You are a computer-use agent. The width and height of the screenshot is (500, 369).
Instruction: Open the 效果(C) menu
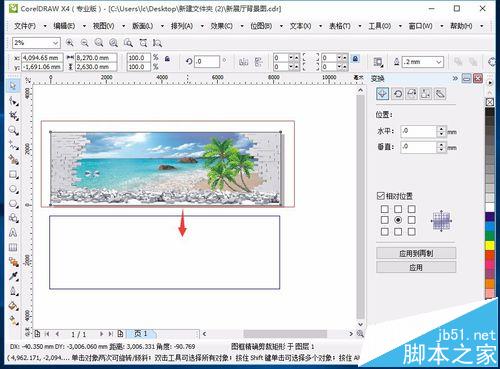[x=222, y=26]
